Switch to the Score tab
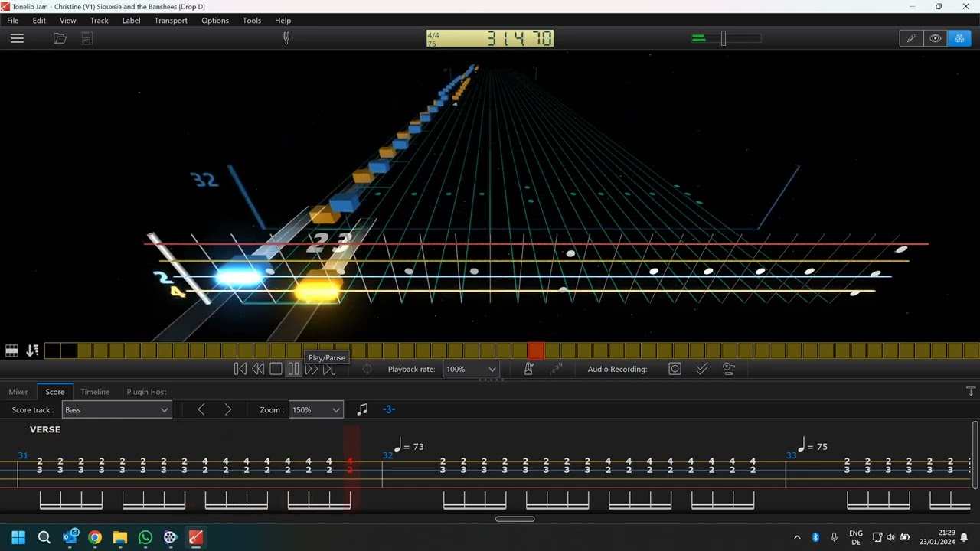980x551 pixels. point(55,392)
